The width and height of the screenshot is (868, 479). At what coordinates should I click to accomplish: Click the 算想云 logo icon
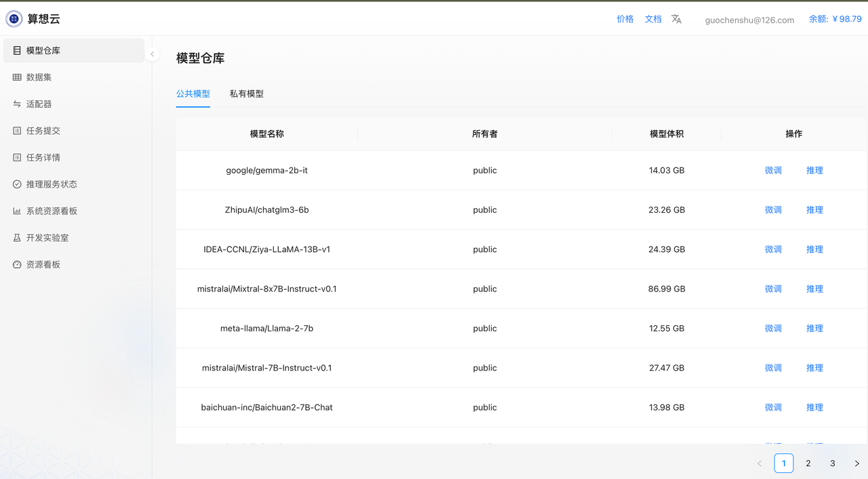point(14,19)
